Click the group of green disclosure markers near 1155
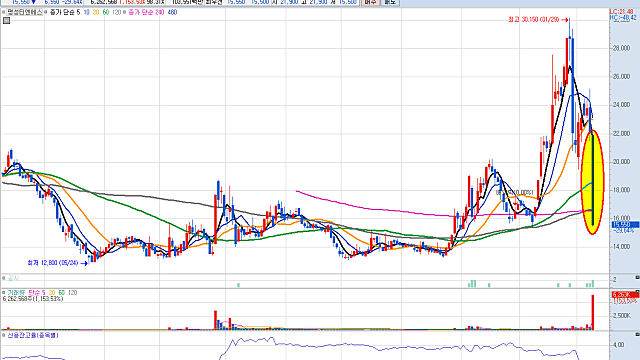Image resolution: width=640 pixels, height=360 pixels. [x=472, y=284]
